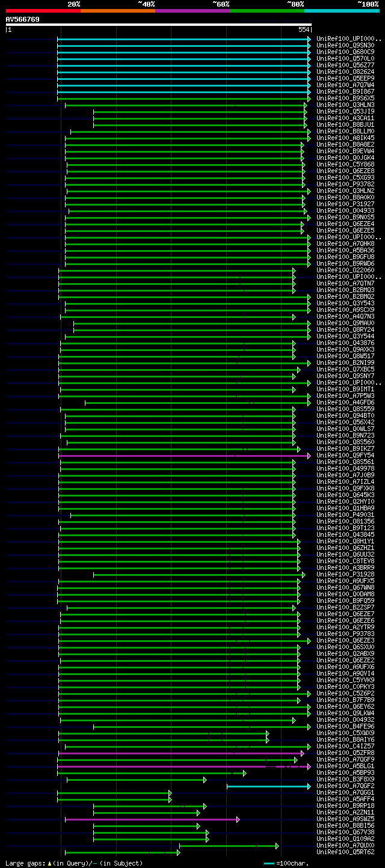Screen dimensions: 385x868
Task: Select label UniRef100_P49031
Action: [x=345, y=515]
